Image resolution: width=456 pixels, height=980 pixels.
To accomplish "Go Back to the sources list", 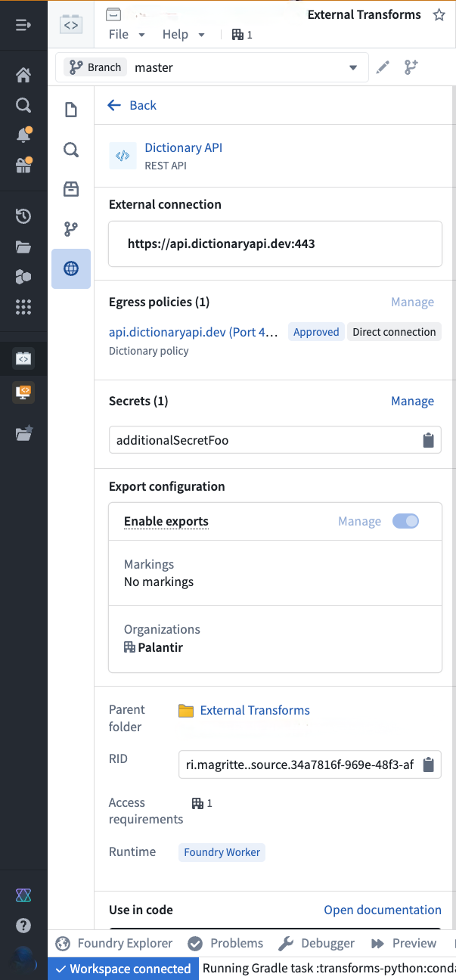I will pyautogui.click(x=132, y=105).
